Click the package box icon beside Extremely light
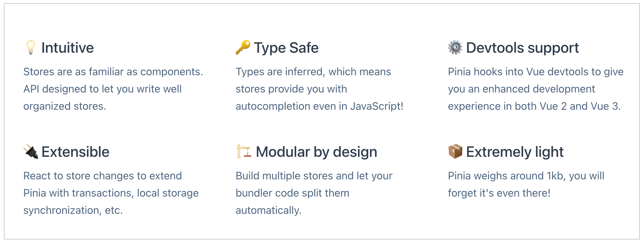The height and width of the screenshot is (244, 644). 455,152
